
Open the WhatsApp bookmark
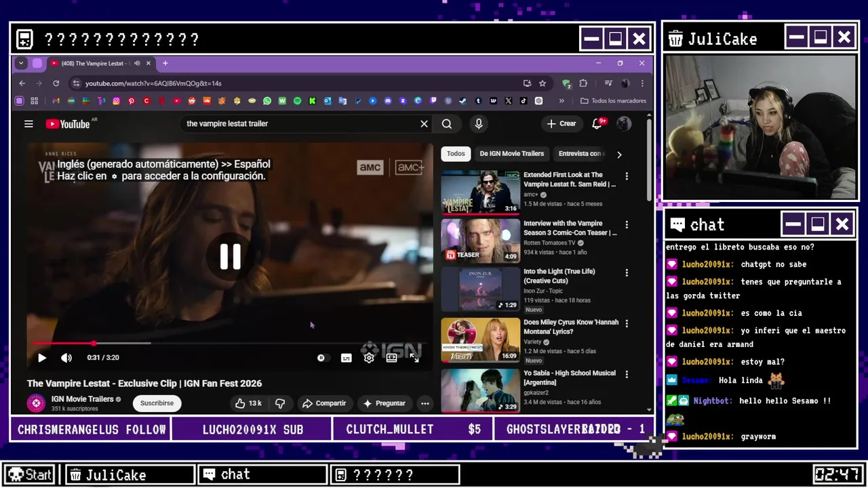(x=267, y=101)
